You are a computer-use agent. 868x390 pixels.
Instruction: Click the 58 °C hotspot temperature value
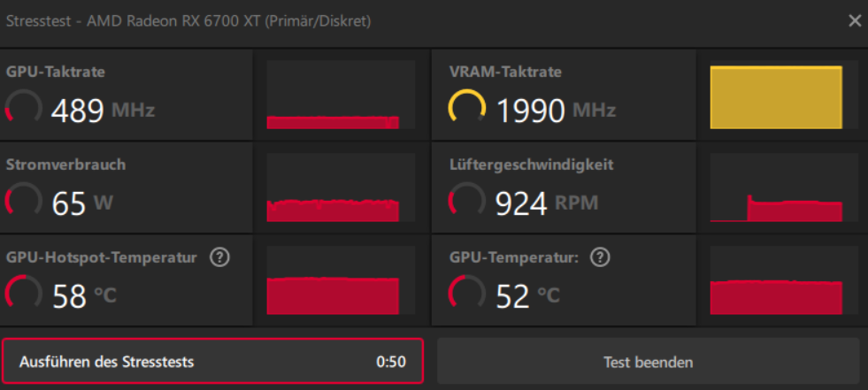(x=85, y=296)
